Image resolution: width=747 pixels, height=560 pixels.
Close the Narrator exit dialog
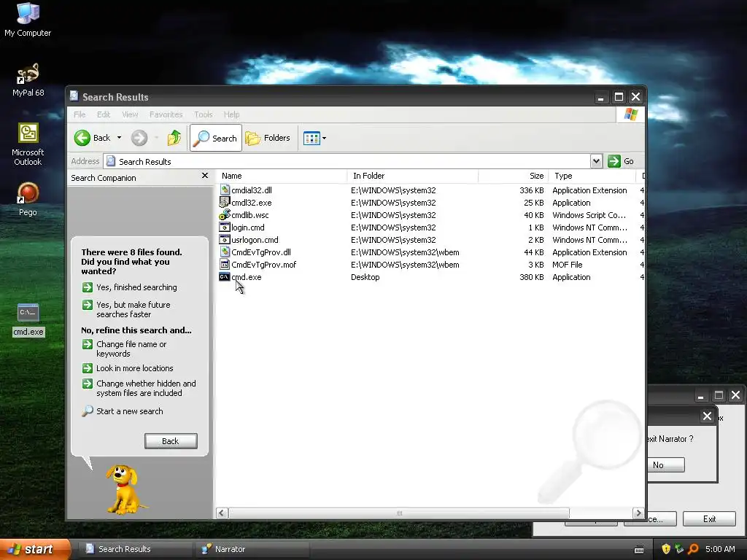[x=707, y=416]
